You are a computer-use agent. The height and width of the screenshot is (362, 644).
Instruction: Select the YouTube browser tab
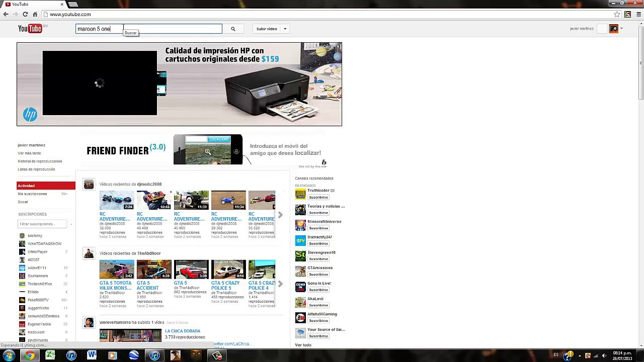pyautogui.click(x=33, y=4)
